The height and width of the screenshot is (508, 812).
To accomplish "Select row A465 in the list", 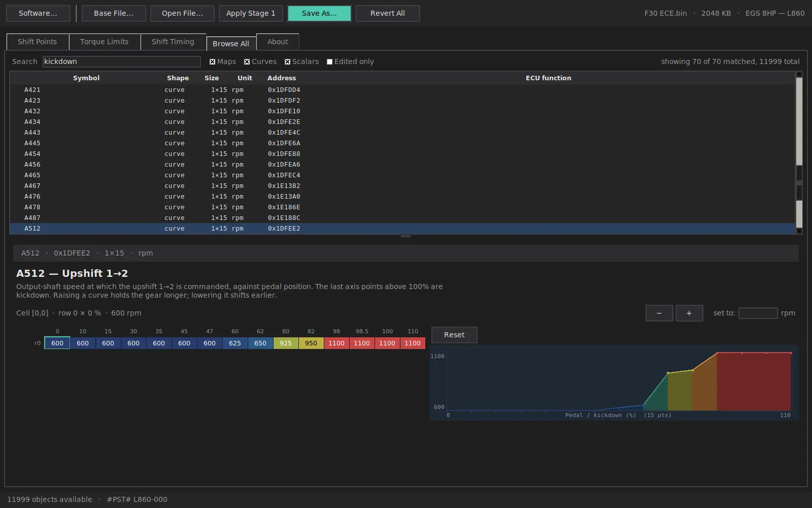I will click(x=402, y=175).
